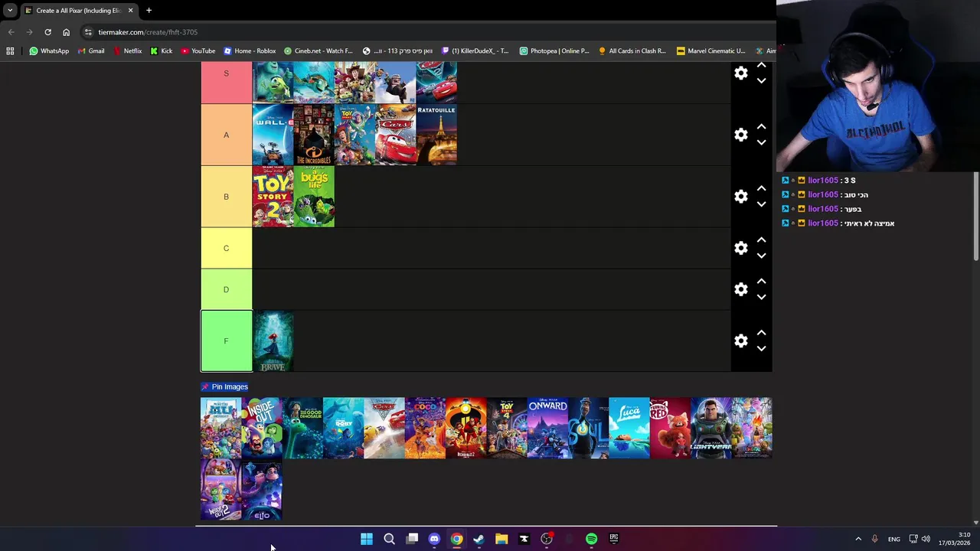Image resolution: width=980 pixels, height=551 pixels.
Task: Select the A Bug's Life poster
Action: coord(314,197)
